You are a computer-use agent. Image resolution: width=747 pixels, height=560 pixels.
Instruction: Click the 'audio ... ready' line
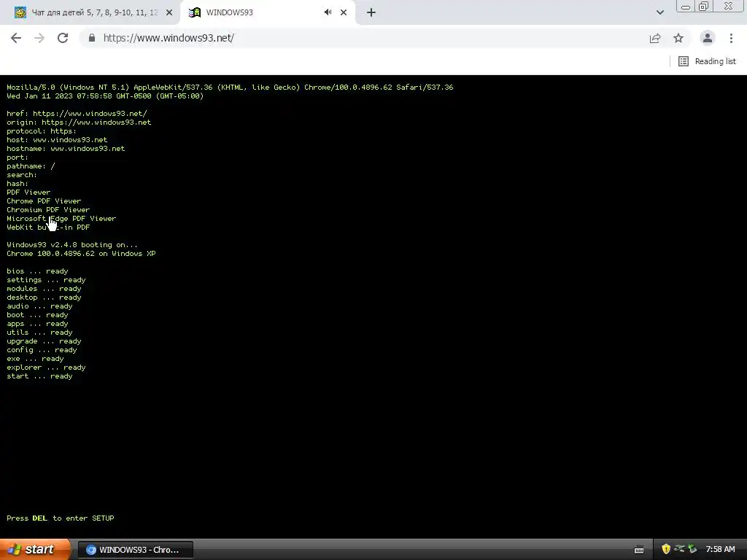(39, 306)
